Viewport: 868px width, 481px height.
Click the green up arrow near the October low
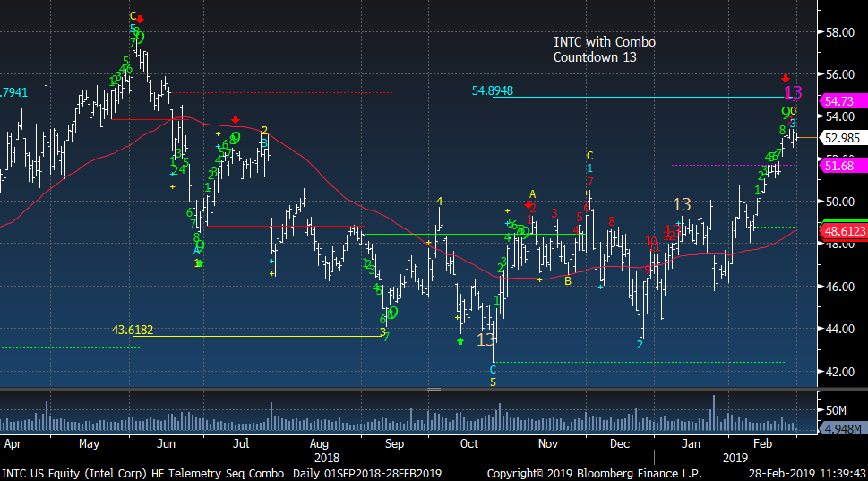pyautogui.click(x=460, y=341)
